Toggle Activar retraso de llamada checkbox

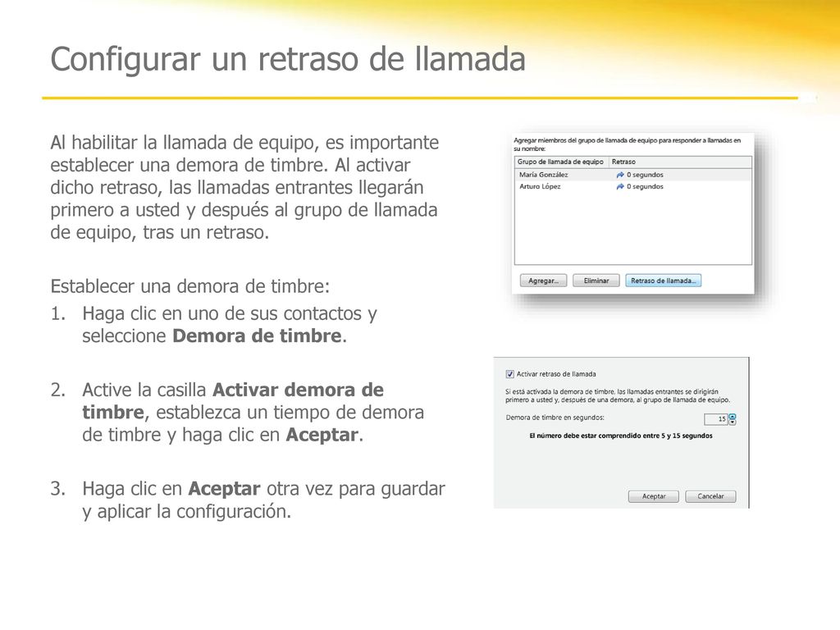coord(510,374)
